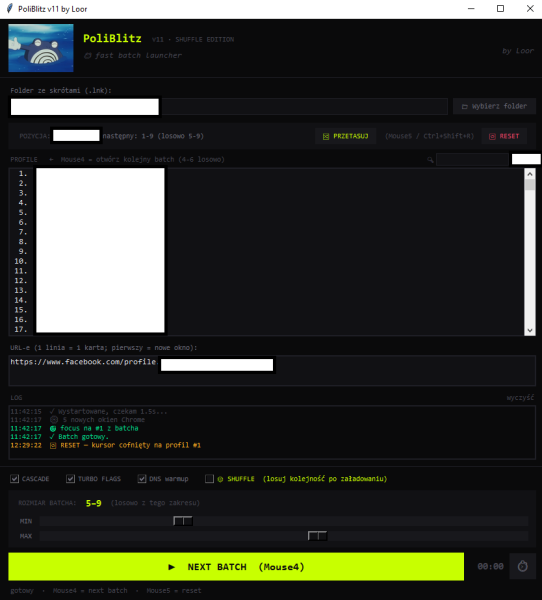
Task: Click the red RESET button
Action: click(x=504, y=136)
